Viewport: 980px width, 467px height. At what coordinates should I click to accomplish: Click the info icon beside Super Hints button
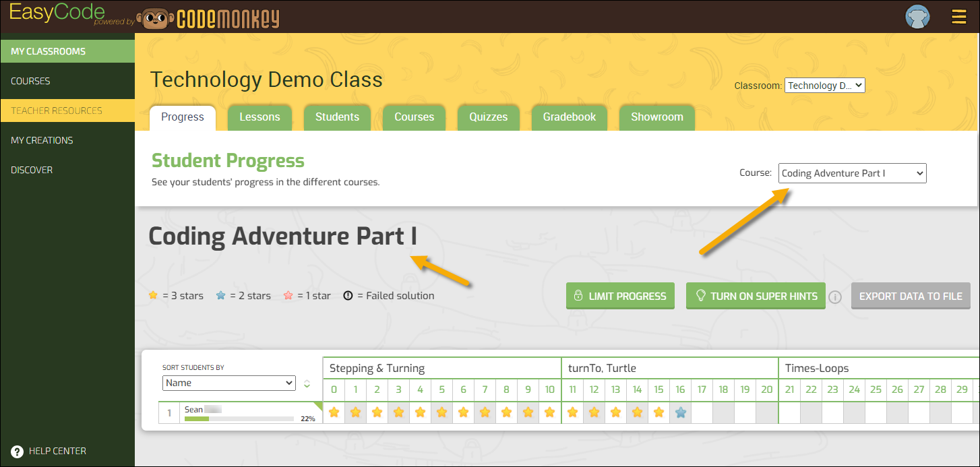(835, 296)
